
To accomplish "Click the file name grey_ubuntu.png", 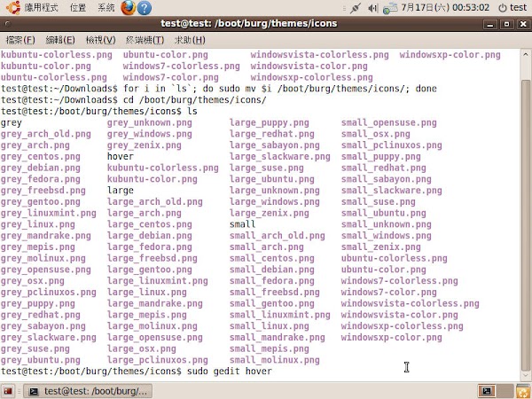I will pos(41,360).
